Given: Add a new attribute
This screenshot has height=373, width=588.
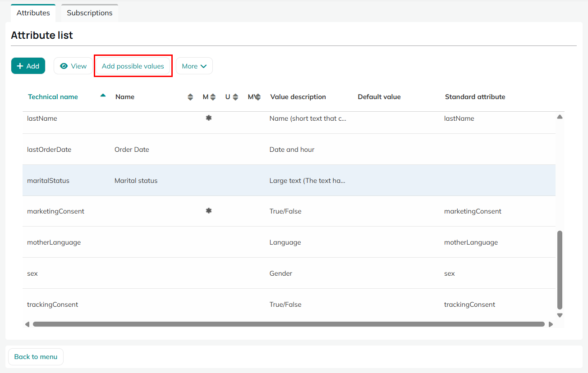Looking at the screenshot, I should point(28,66).
